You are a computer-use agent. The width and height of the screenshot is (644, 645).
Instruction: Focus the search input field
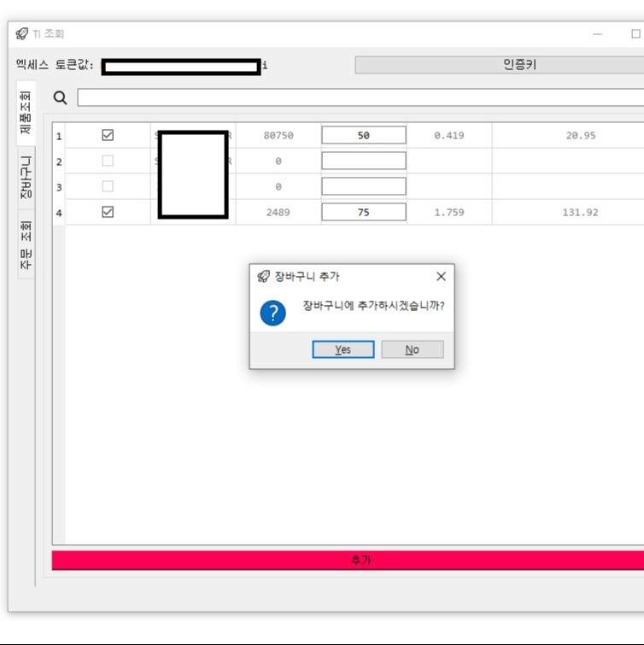coord(360,97)
